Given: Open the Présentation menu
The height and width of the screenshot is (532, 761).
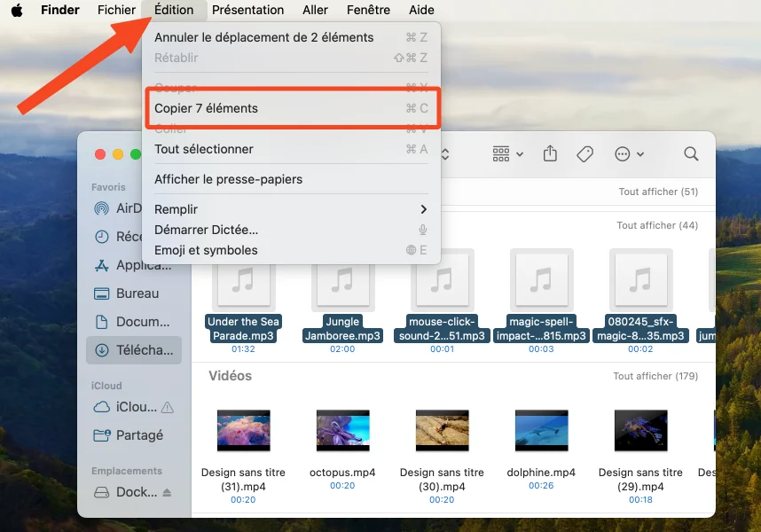Looking at the screenshot, I should [x=247, y=10].
